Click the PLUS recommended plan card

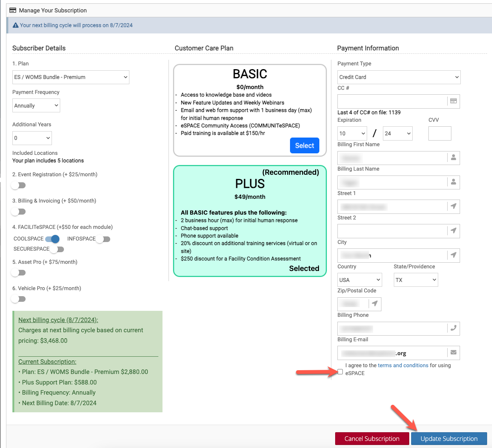(x=250, y=221)
